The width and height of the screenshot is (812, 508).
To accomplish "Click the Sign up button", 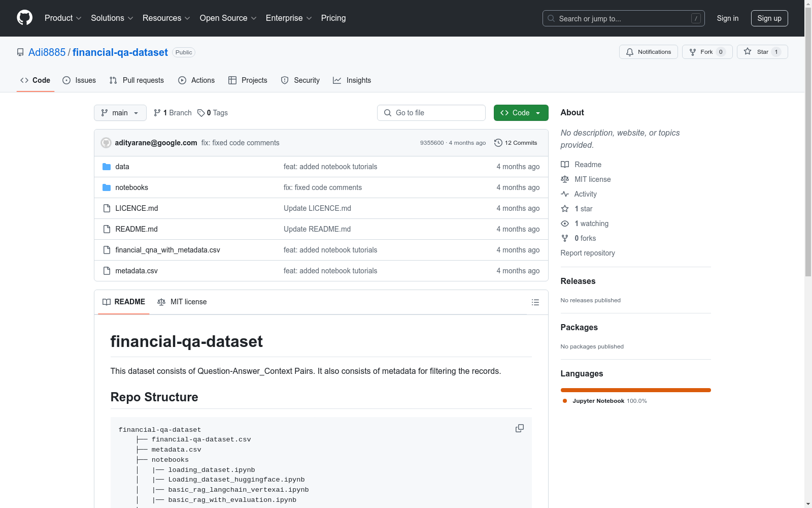I will coord(769,18).
